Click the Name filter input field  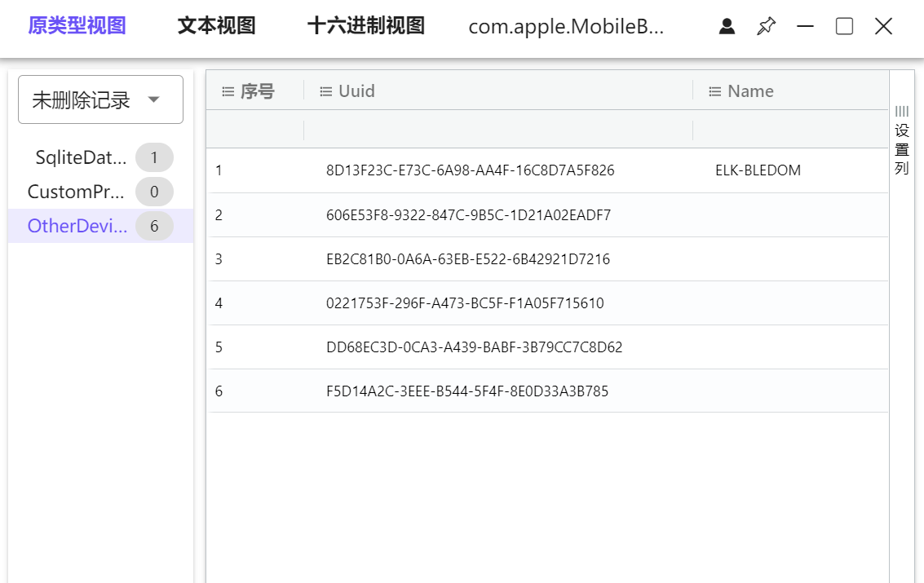click(789, 130)
